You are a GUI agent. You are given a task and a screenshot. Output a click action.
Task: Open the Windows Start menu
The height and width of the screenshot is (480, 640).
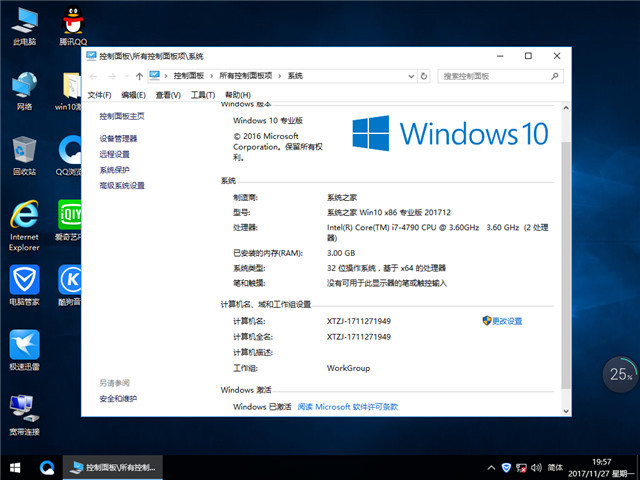(x=15, y=468)
